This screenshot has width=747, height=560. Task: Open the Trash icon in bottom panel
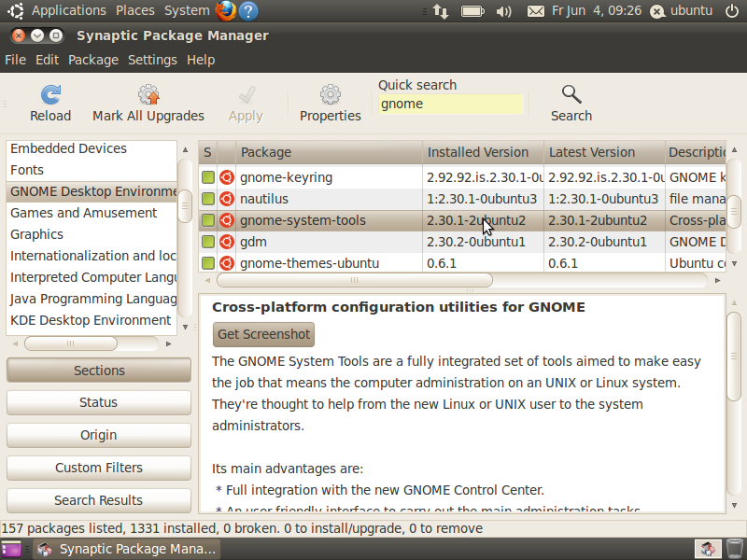pos(735,549)
